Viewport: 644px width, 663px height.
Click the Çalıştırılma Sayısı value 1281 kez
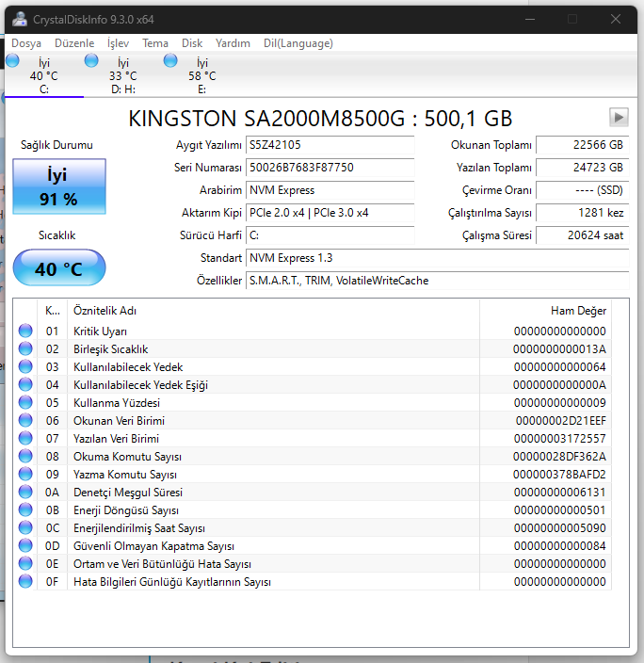tap(582, 213)
